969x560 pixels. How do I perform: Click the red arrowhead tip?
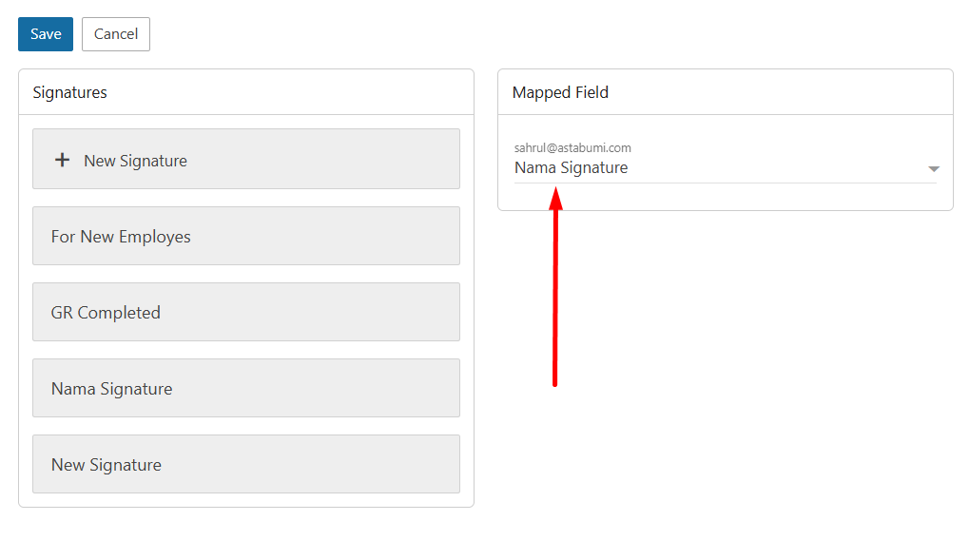point(556,188)
